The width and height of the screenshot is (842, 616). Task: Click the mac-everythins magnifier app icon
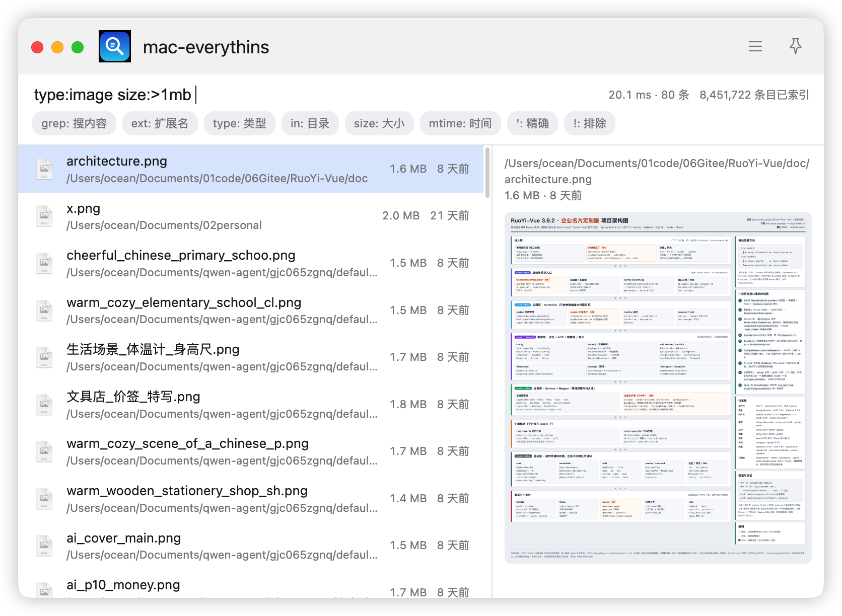pyautogui.click(x=115, y=46)
